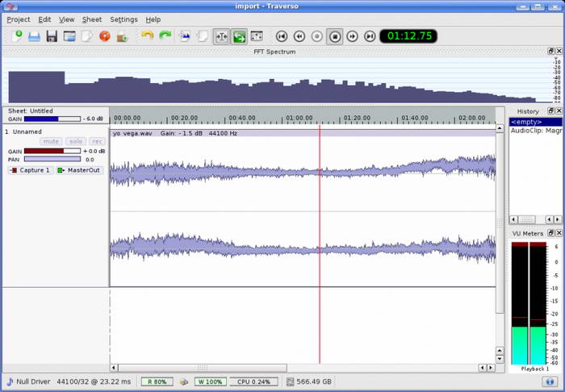This screenshot has height=392, width=565.
Task: Open the Settings menu
Action: point(123,19)
